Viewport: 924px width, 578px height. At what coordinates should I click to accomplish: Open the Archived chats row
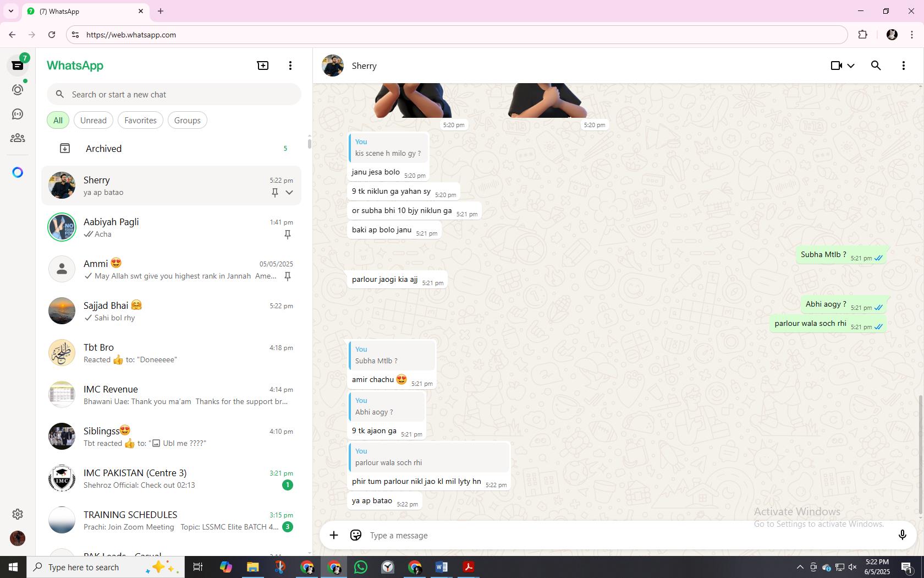point(171,149)
